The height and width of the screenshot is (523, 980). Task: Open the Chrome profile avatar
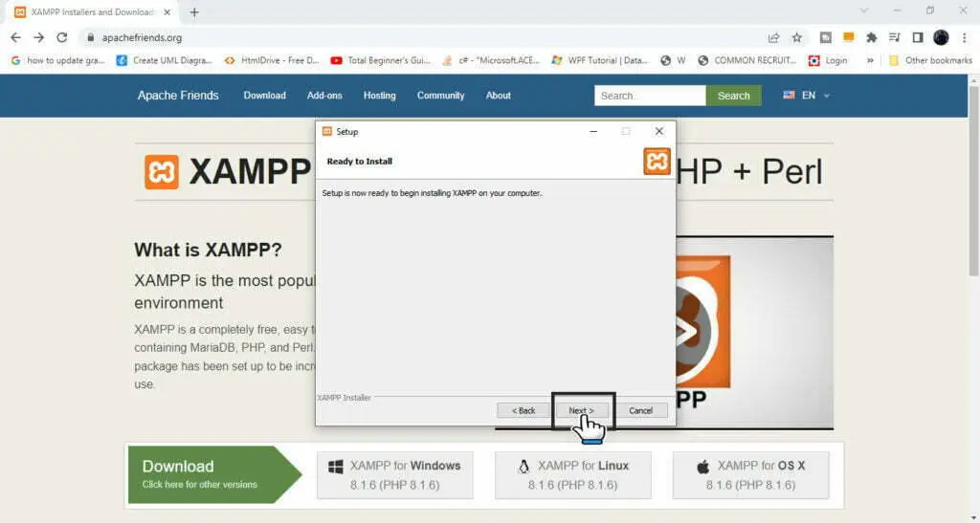[x=941, y=37]
